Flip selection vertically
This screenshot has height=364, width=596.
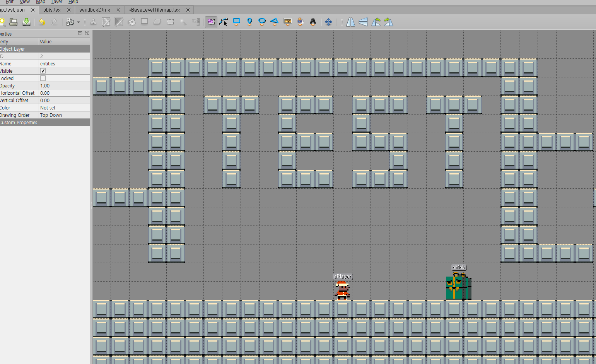point(363,22)
